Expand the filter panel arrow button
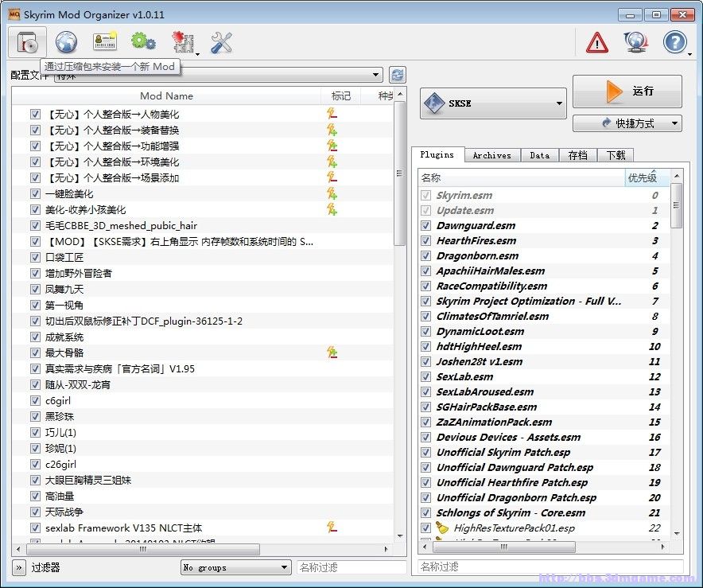The image size is (703, 588). [18, 567]
